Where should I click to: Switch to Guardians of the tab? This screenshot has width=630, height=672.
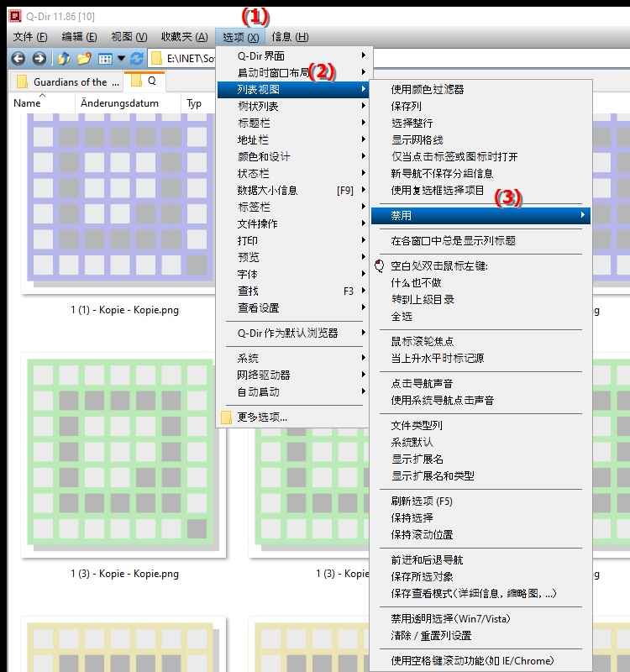pyautogui.click(x=67, y=81)
